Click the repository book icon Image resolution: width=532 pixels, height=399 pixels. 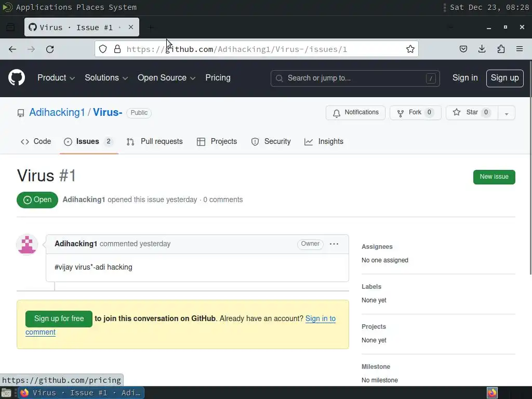click(21, 113)
